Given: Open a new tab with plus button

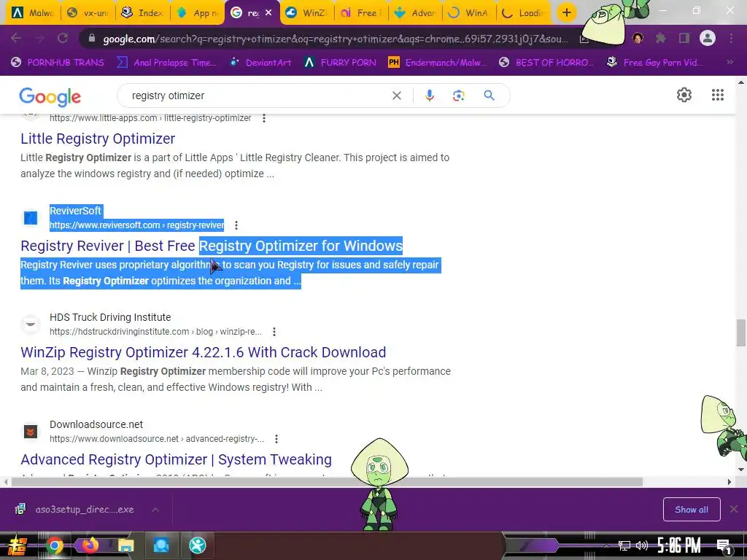Looking at the screenshot, I should [566, 13].
